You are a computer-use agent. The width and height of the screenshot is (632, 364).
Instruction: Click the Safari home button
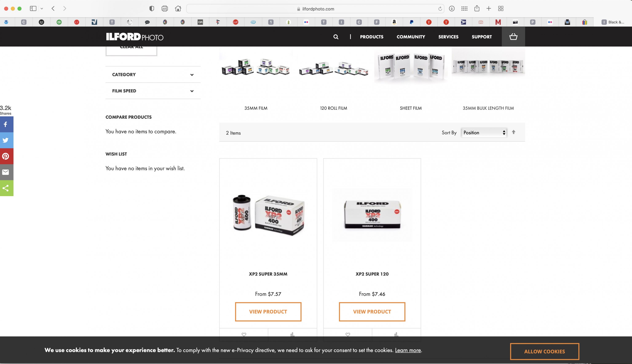(x=178, y=8)
